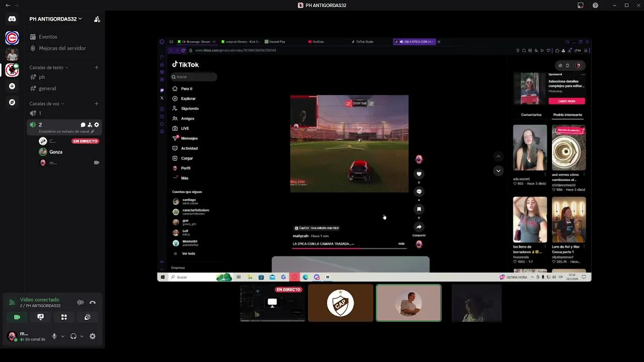Open noise suppression waveform settings
The width and height of the screenshot is (644, 362).
click(80, 302)
